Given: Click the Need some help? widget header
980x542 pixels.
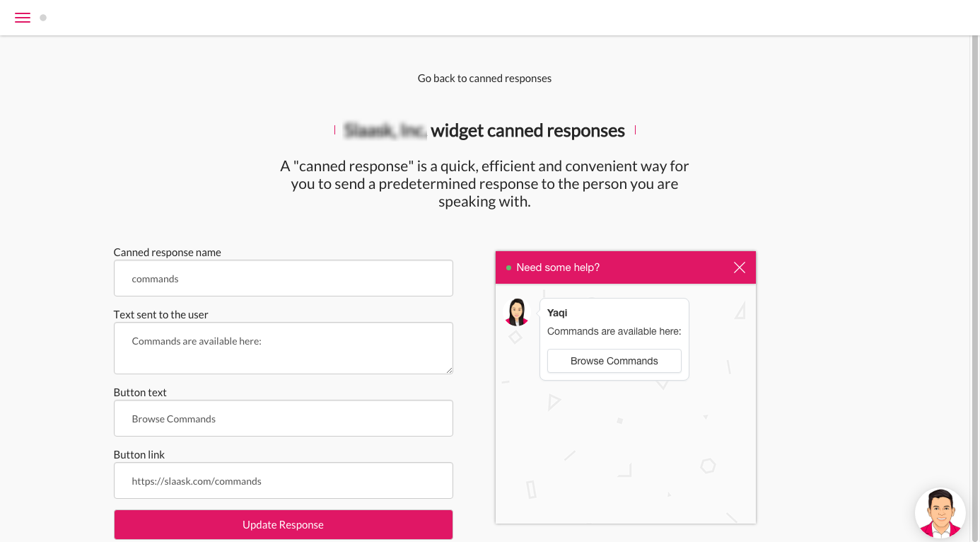Looking at the screenshot, I should (626, 267).
